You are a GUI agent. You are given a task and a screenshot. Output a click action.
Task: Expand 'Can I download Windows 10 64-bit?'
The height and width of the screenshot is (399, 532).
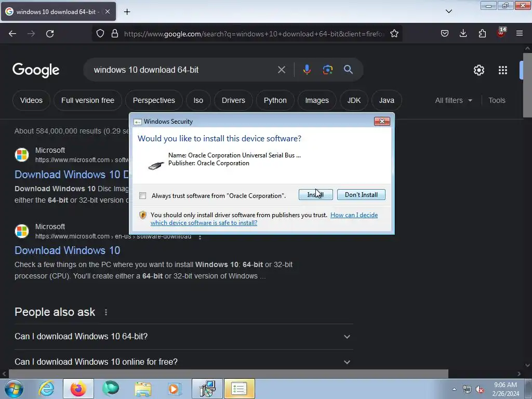pyautogui.click(x=183, y=337)
